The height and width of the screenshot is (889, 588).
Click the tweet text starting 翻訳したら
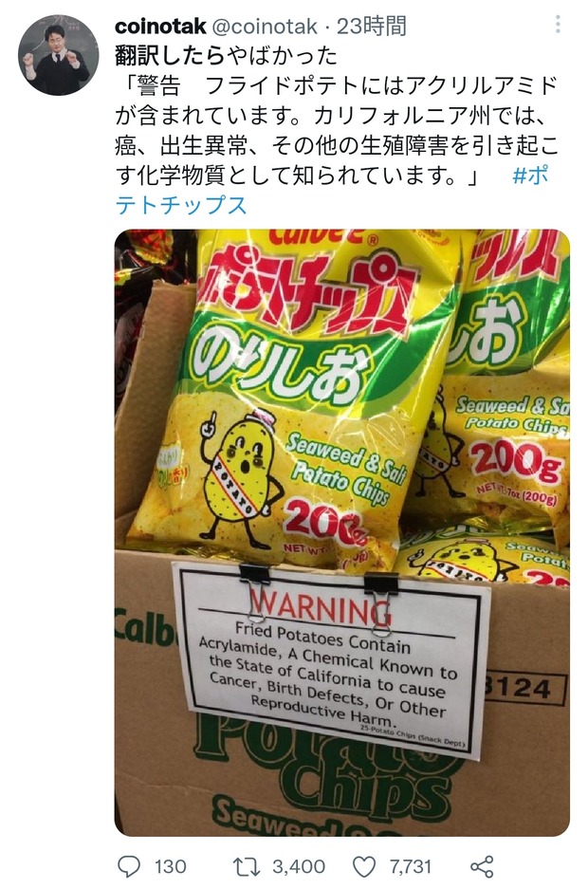tap(226, 56)
